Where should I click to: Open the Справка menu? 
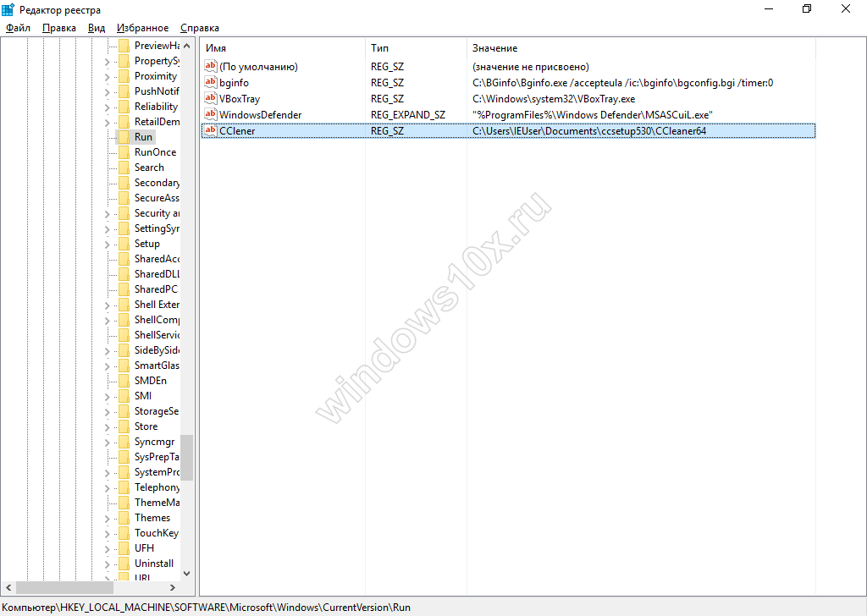(200, 28)
